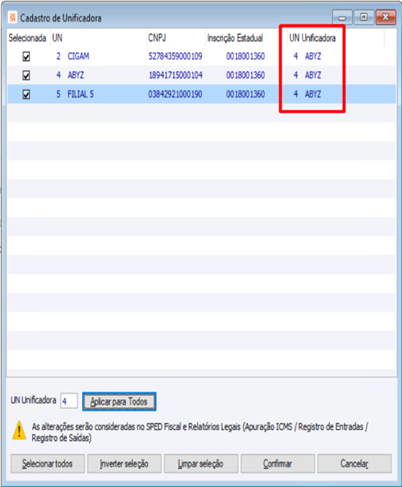Click the application icon in the title bar
Screen dimensions: 402x487
coord(13,17)
